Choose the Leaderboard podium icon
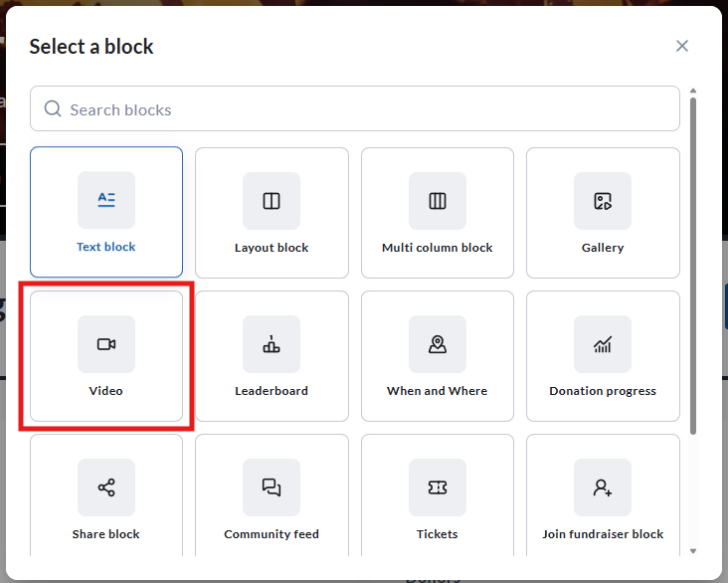 (272, 344)
